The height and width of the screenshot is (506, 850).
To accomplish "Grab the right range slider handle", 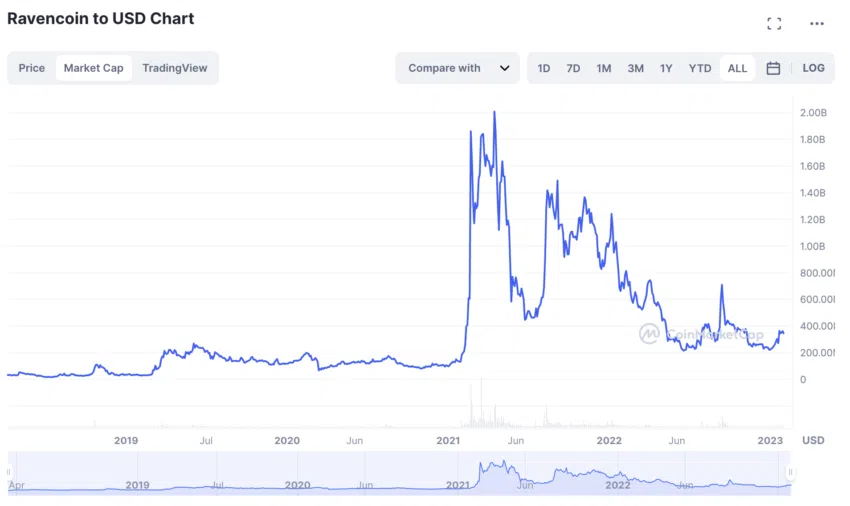I will tap(790, 472).
